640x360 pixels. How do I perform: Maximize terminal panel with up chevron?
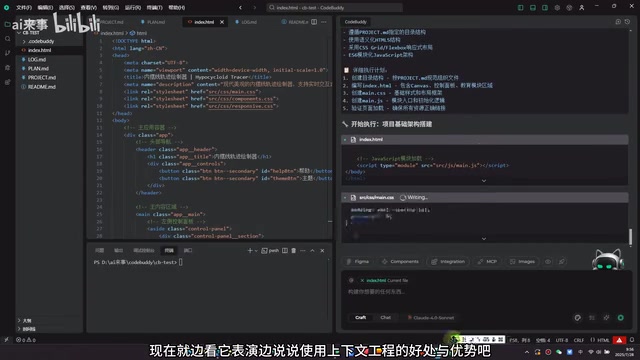pos(312,250)
